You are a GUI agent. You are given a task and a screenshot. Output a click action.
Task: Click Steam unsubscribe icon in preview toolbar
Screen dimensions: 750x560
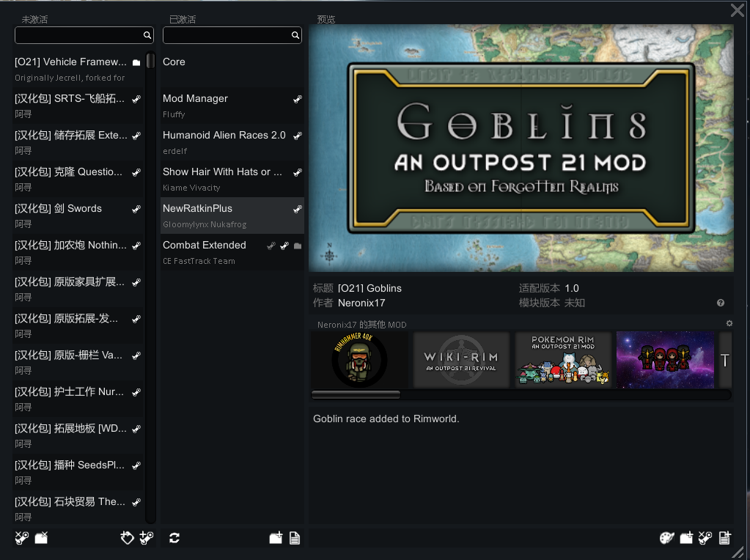tap(705, 538)
